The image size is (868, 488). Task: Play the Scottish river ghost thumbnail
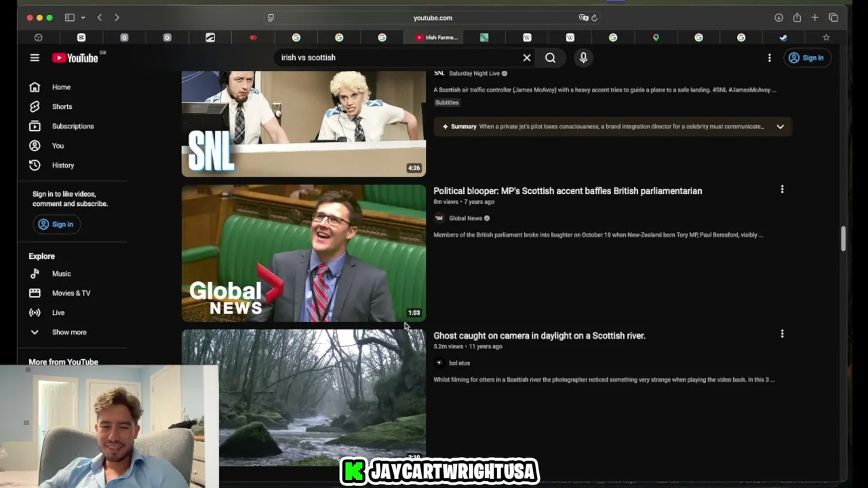click(304, 398)
